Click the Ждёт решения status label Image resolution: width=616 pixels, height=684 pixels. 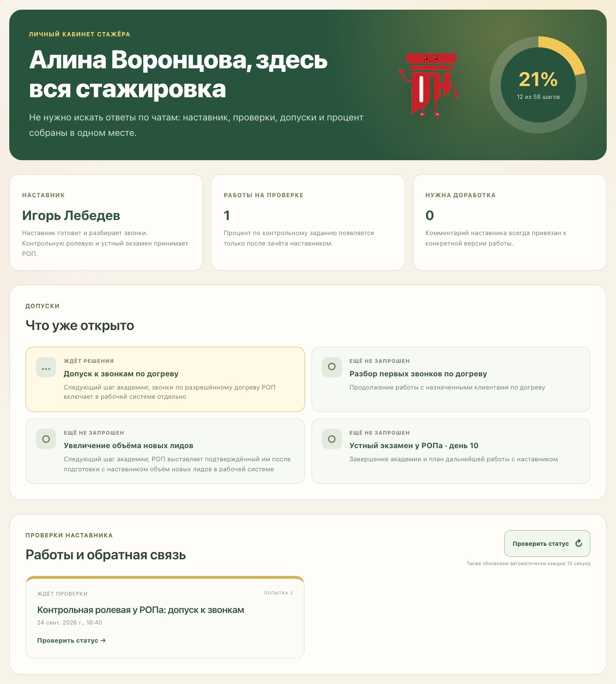click(89, 361)
